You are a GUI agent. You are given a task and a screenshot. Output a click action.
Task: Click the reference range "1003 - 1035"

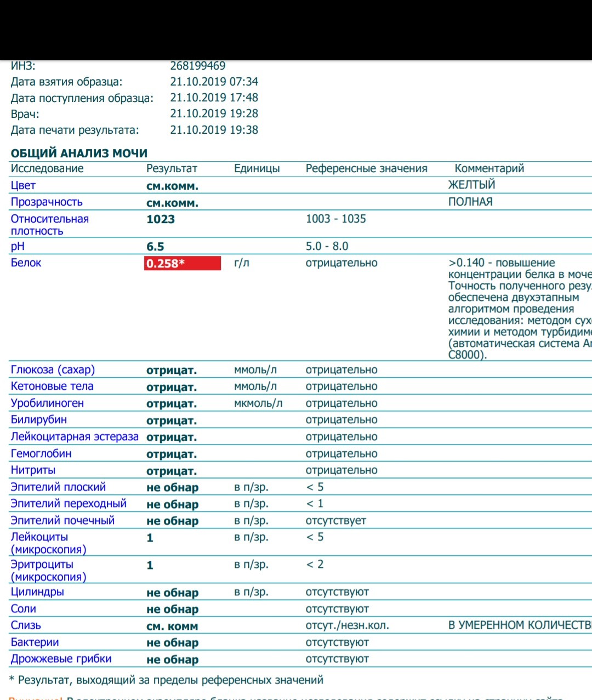(x=335, y=219)
